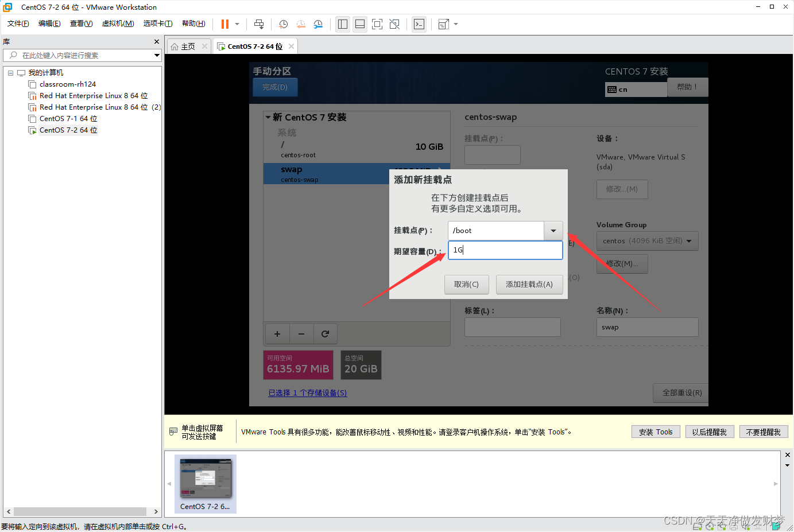Screen dimensions: 794x532
Task: Click the 不要提醒我 button
Action: [x=764, y=432]
